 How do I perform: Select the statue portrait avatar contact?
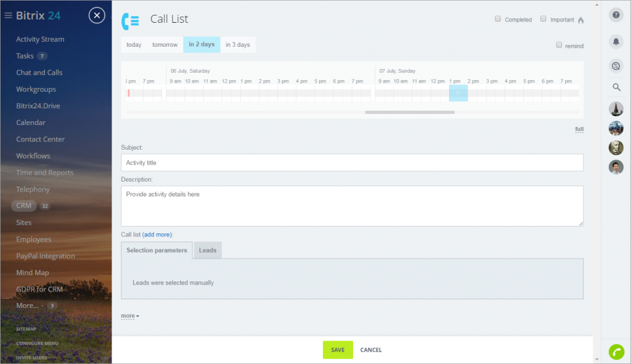click(x=616, y=148)
